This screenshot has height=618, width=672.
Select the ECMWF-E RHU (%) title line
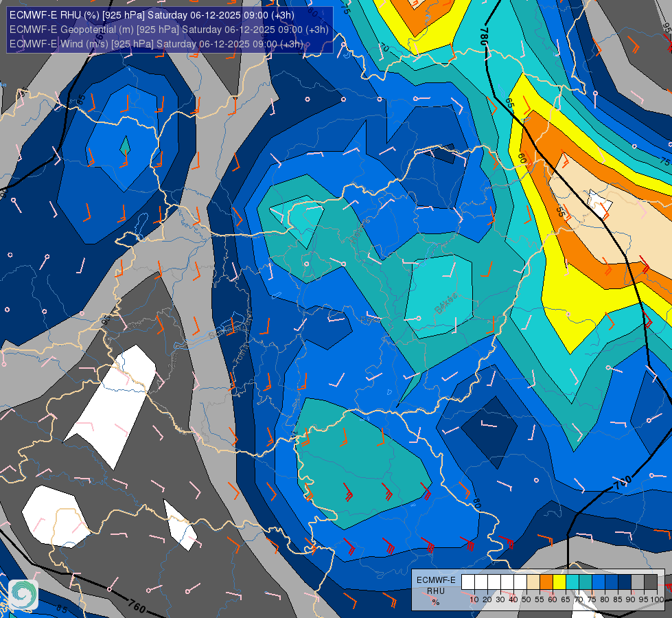pos(152,15)
